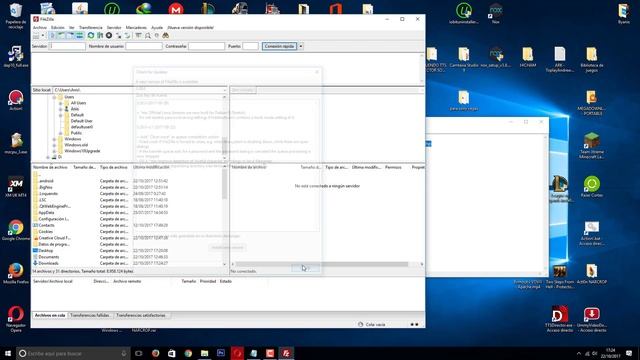Open the Archivo menu
640x360 pixels.
click(40, 27)
